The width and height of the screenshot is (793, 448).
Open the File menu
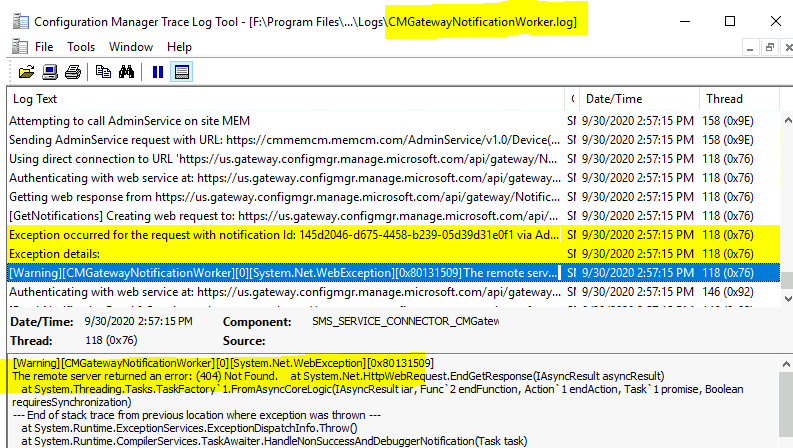tap(44, 47)
